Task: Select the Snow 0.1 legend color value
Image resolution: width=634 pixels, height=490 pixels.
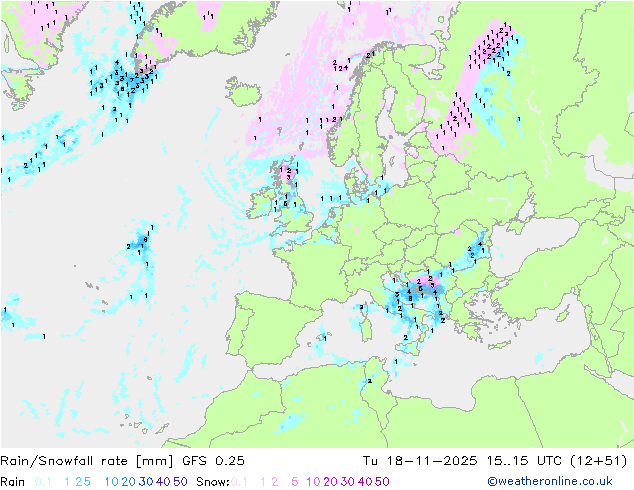Action: click(x=239, y=482)
